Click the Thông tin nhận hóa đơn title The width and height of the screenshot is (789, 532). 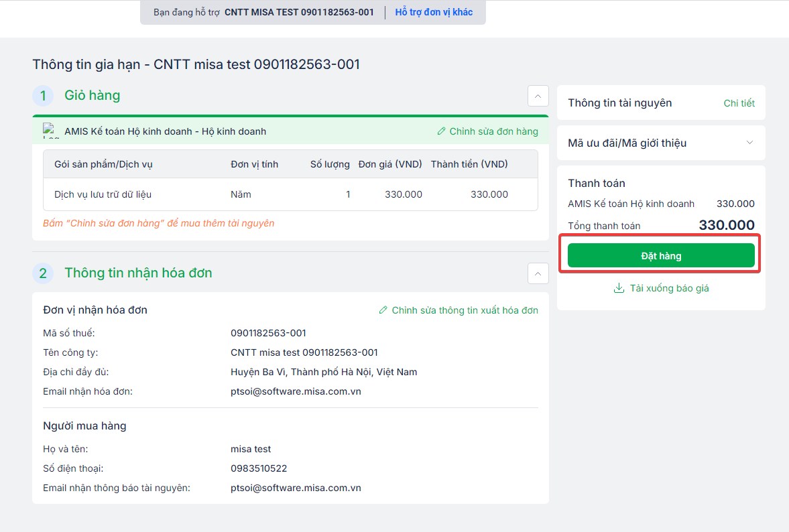coord(138,273)
